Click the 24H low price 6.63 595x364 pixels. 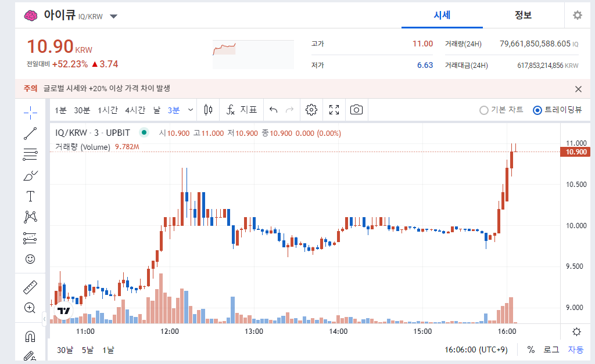click(425, 65)
